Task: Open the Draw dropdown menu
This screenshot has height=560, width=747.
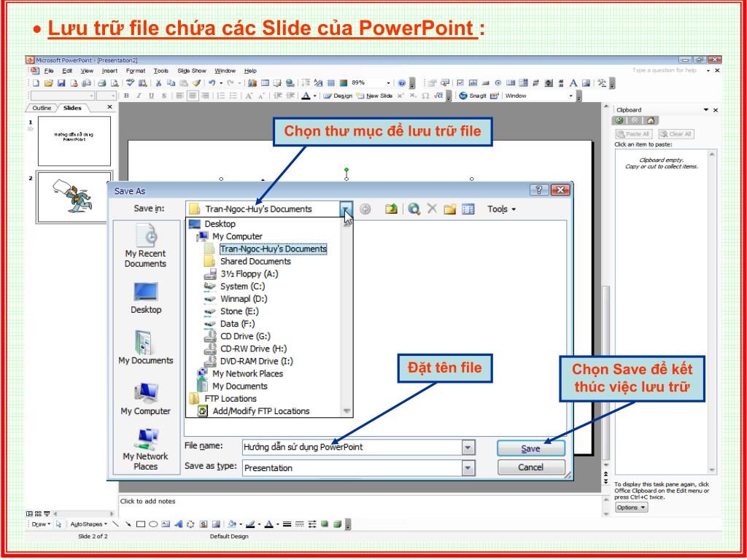Action: pyautogui.click(x=41, y=524)
